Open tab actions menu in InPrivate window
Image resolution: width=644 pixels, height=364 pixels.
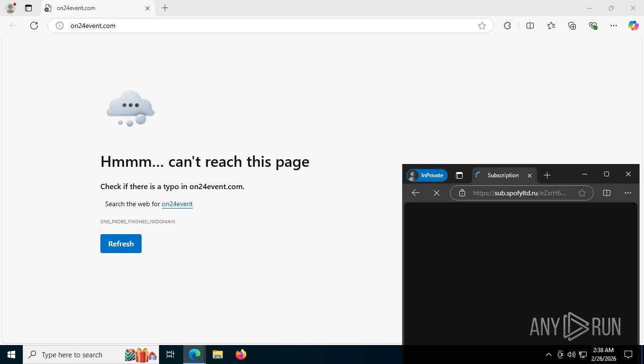tap(459, 175)
